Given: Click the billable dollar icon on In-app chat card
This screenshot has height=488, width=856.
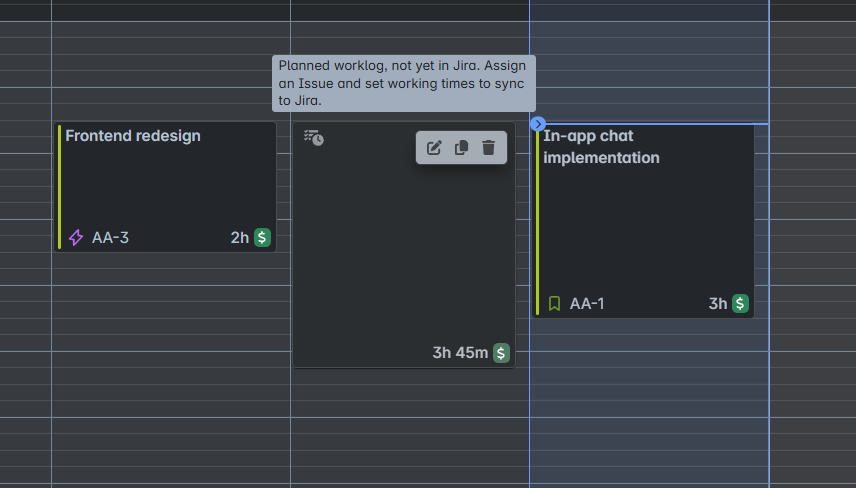Looking at the screenshot, I should click(x=740, y=303).
